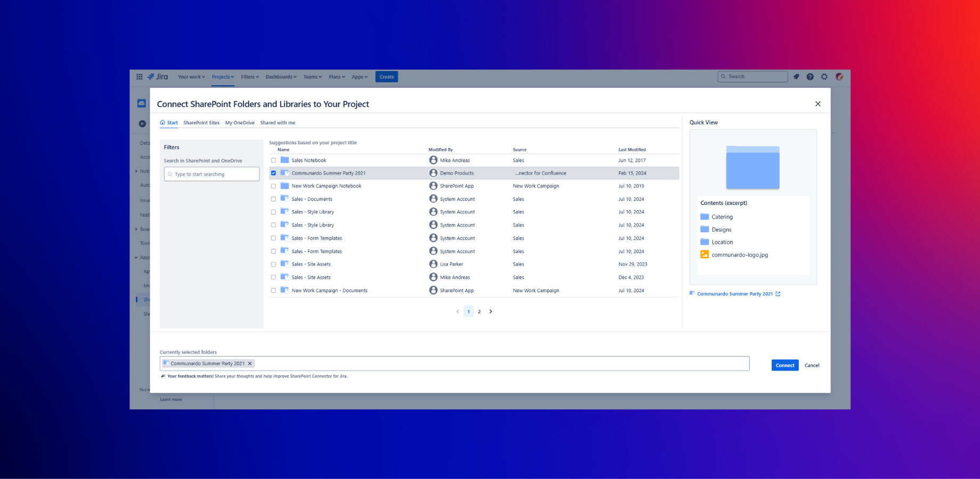The image size is (980, 479).
Task: Go to next page using right arrow
Action: (491, 311)
